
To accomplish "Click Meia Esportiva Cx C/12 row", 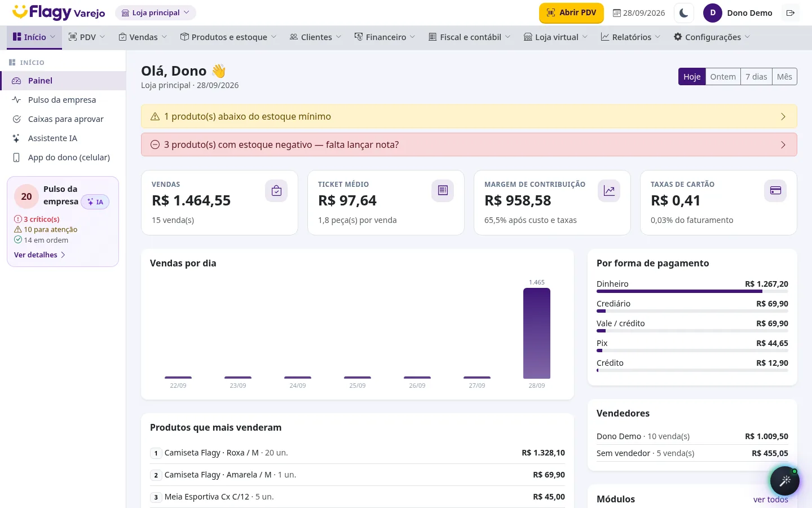I will click(x=358, y=497).
